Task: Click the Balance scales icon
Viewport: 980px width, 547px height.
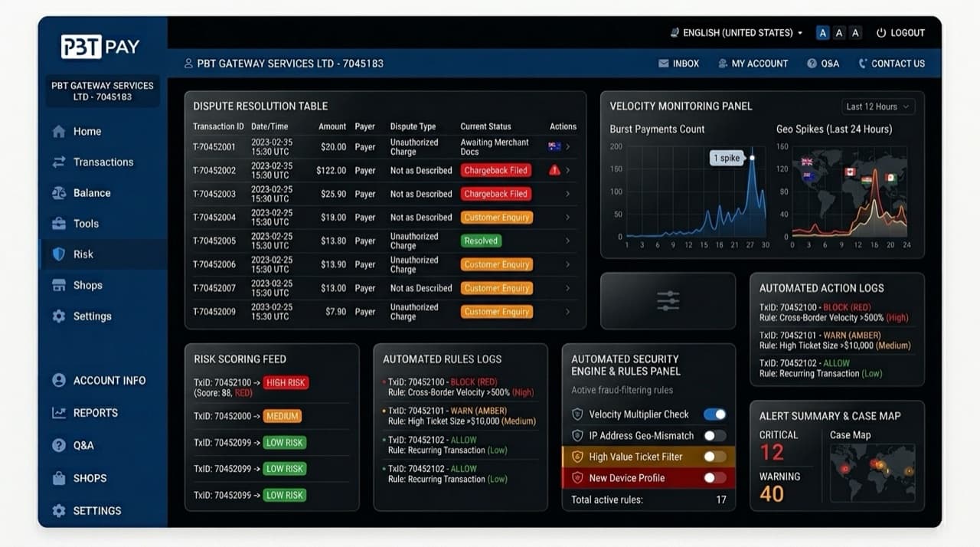Action: [x=59, y=193]
